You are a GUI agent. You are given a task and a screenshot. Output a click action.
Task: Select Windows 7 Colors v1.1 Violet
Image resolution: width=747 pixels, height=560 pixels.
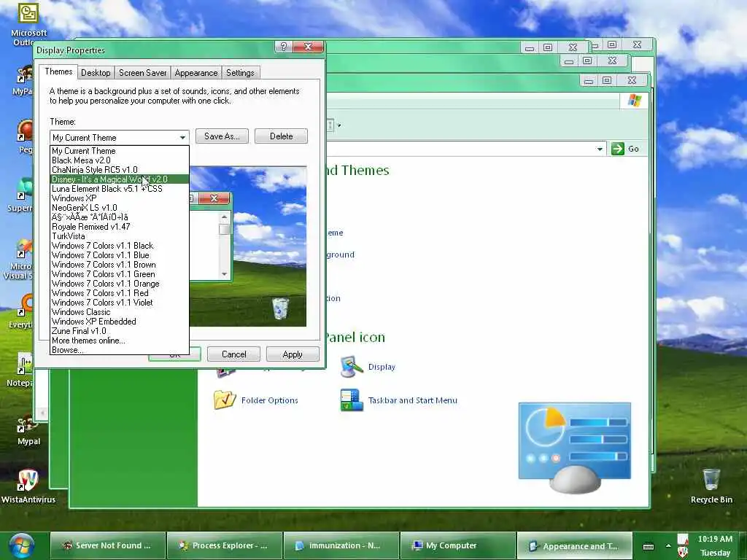(x=119, y=303)
